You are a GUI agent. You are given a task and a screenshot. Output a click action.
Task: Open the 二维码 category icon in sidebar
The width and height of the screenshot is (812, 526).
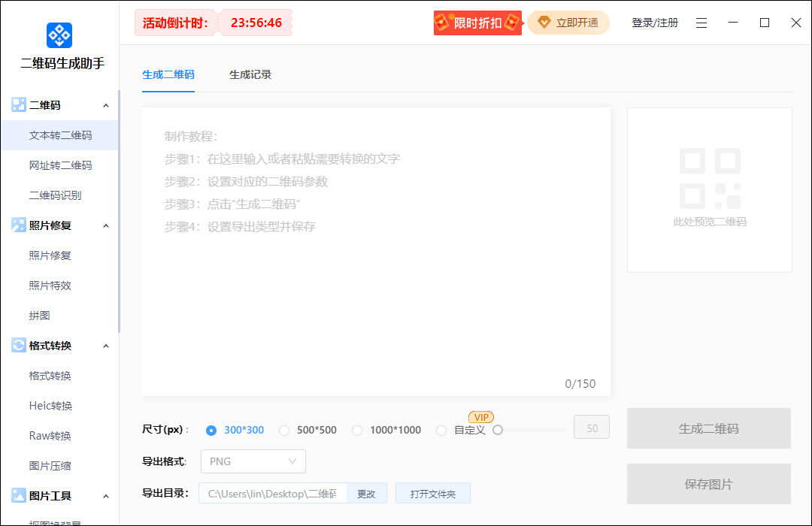pyautogui.click(x=18, y=104)
